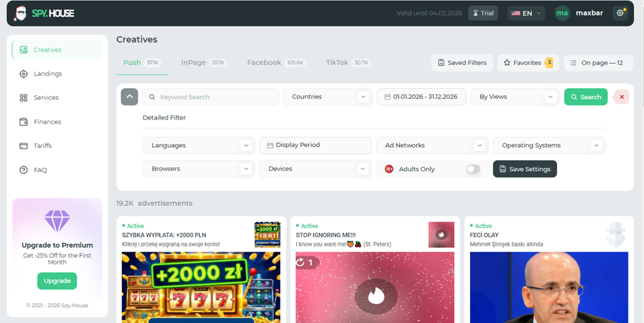The height and width of the screenshot is (323, 644).
Task: Open the By Views sort dropdown
Action: (x=515, y=97)
